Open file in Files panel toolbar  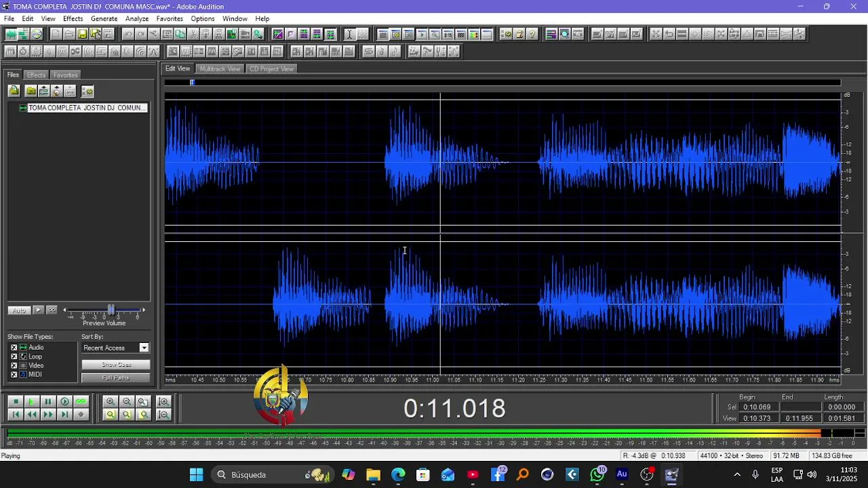click(x=14, y=91)
